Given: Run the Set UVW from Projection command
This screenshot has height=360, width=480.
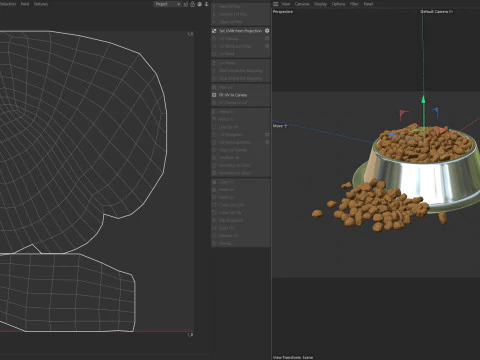Looking at the screenshot, I should 240,31.
